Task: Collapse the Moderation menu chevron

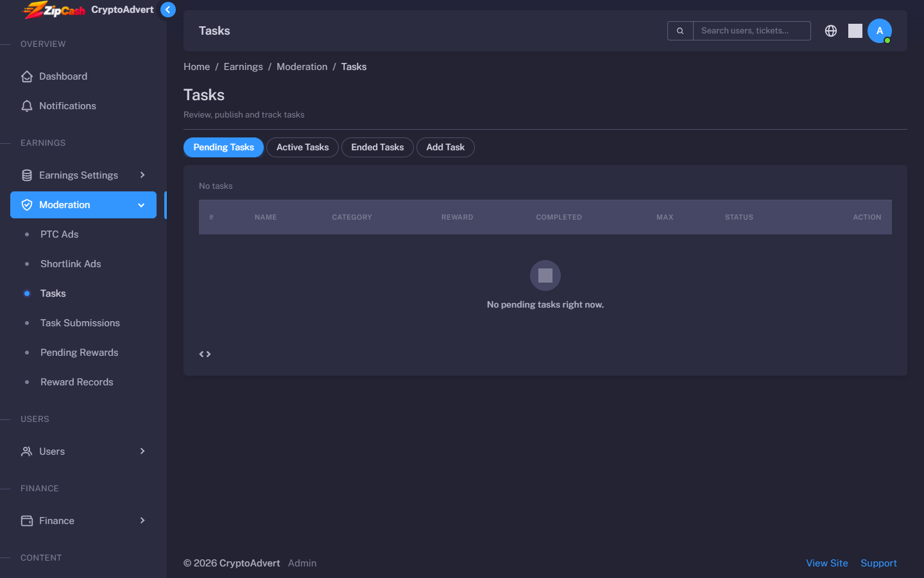Action: coord(141,205)
